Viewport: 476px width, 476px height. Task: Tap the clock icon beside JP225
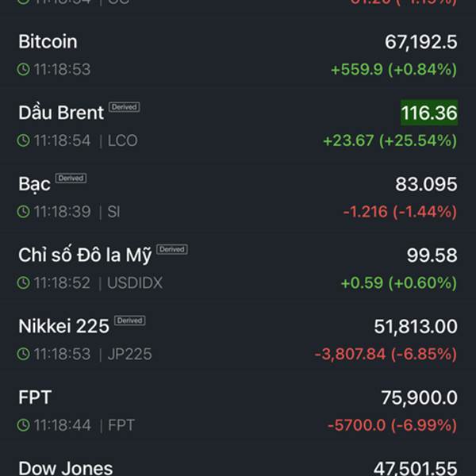[x=24, y=355]
